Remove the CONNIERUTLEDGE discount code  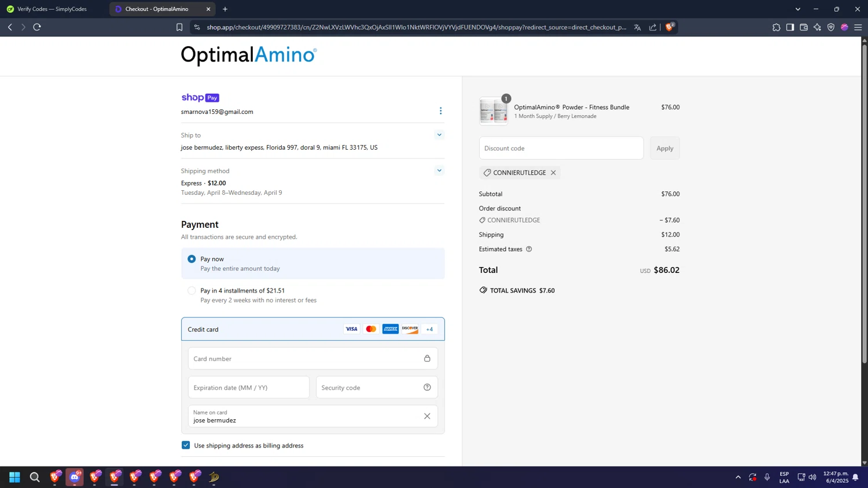(x=553, y=173)
